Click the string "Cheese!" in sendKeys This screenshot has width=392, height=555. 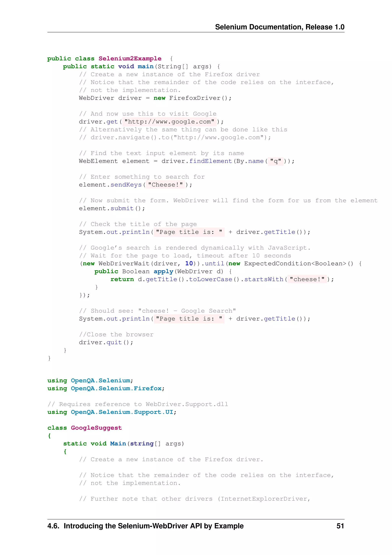point(166,185)
